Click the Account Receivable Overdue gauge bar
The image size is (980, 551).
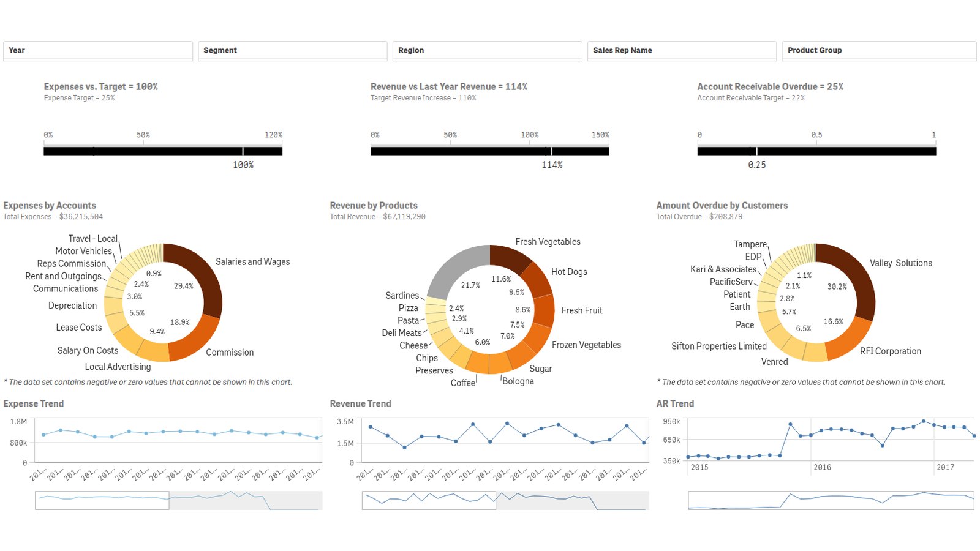tap(816, 151)
